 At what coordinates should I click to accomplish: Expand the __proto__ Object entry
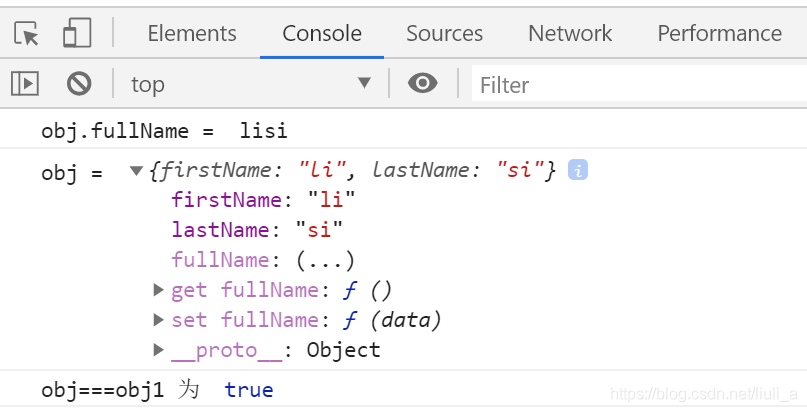tap(159, 350)
